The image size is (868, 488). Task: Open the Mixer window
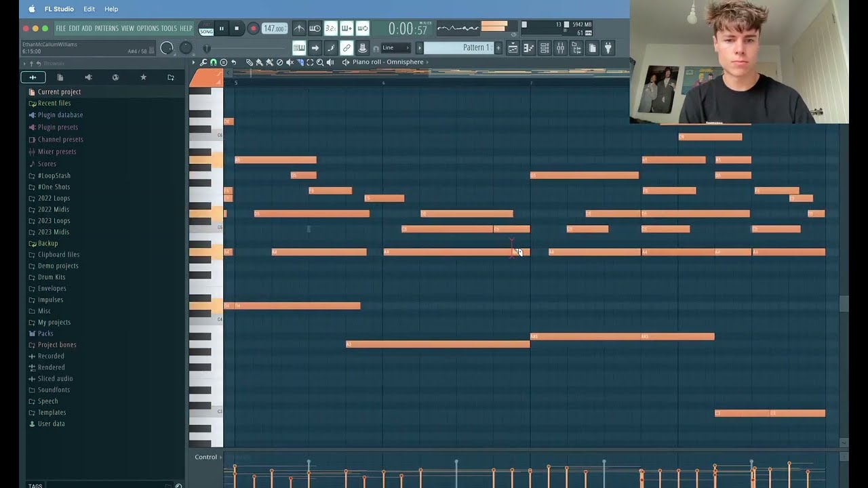pos(560,48)
